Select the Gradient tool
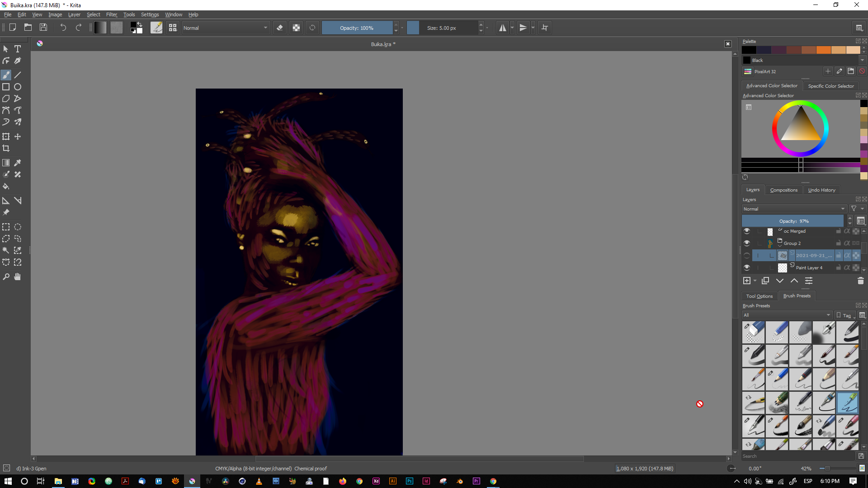The image size is (868, 488). tap(6, 163)
